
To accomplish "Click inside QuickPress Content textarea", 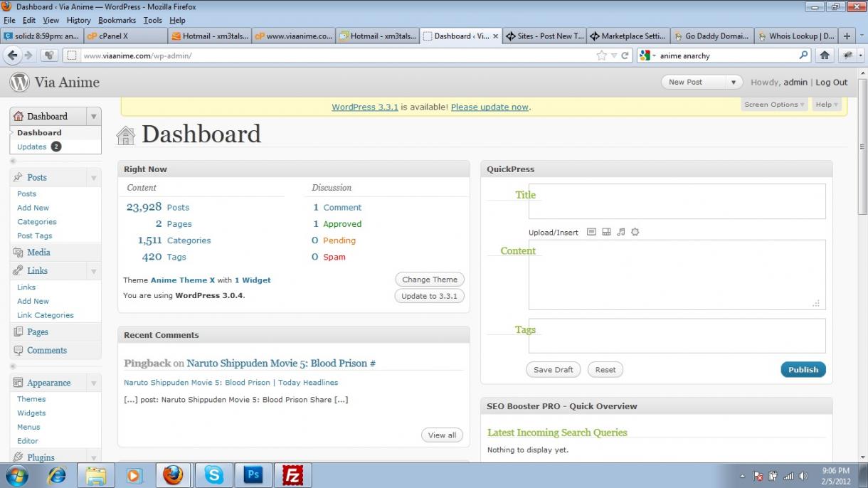I will point(677,275).
